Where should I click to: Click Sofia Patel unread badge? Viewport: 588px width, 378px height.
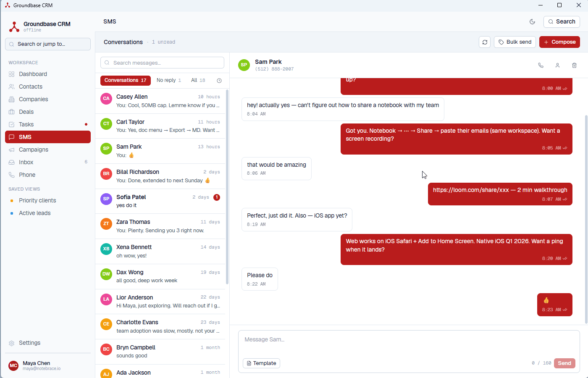(217, 197)
